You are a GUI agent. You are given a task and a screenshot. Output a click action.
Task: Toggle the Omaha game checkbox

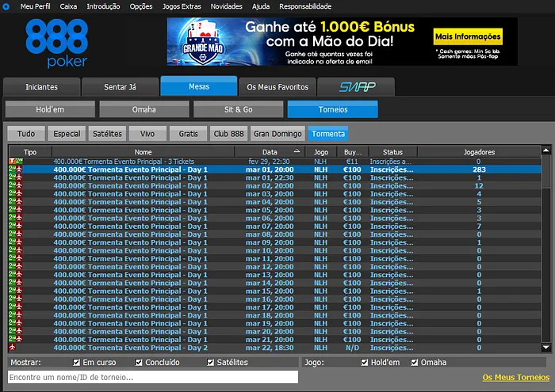tap(414, 363)
